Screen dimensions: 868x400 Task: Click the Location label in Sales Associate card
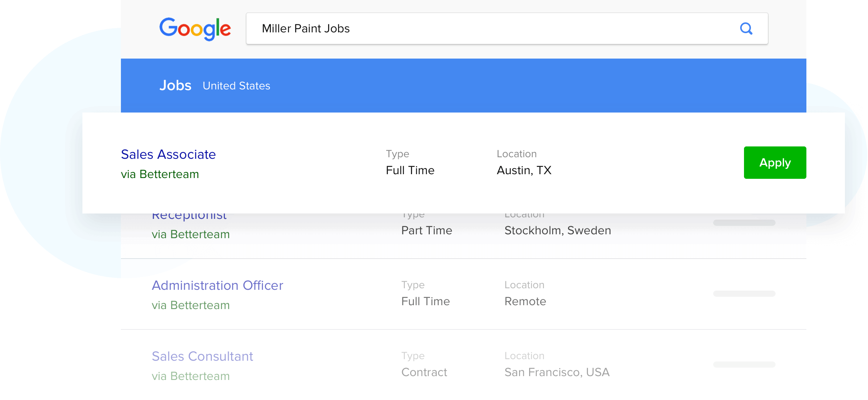[x=516, y=154]
